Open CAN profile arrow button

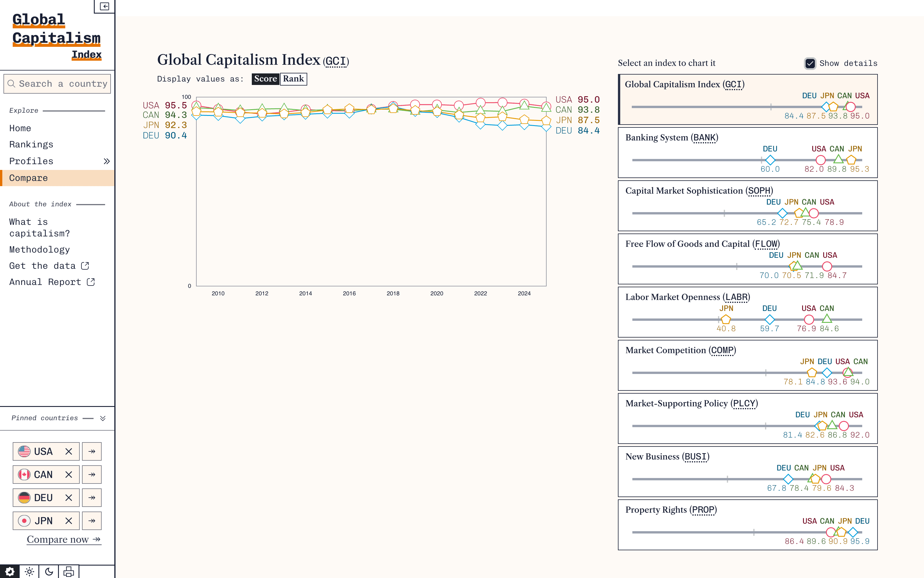point(92,475)
